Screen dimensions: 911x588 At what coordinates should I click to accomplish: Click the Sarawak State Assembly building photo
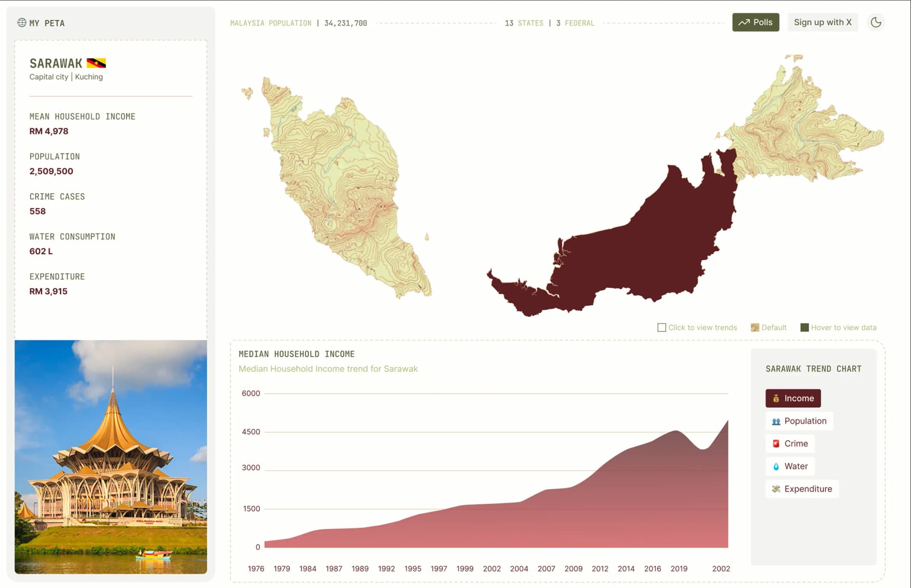(x=111, y=457)
